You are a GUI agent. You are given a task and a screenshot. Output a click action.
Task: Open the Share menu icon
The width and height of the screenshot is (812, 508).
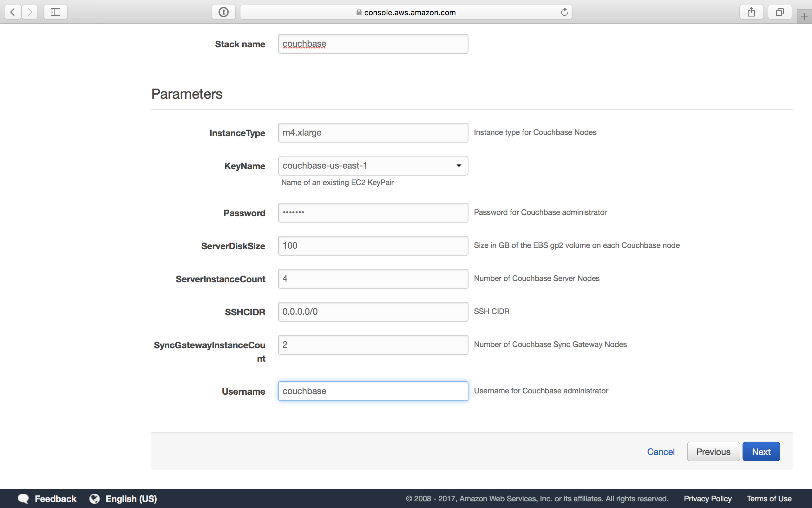pos(751,12)
